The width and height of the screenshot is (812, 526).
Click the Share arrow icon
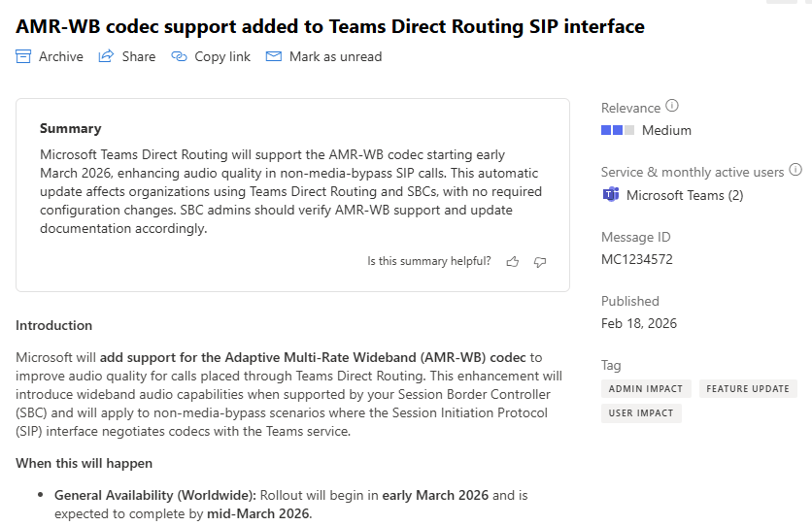coord(107,56)
